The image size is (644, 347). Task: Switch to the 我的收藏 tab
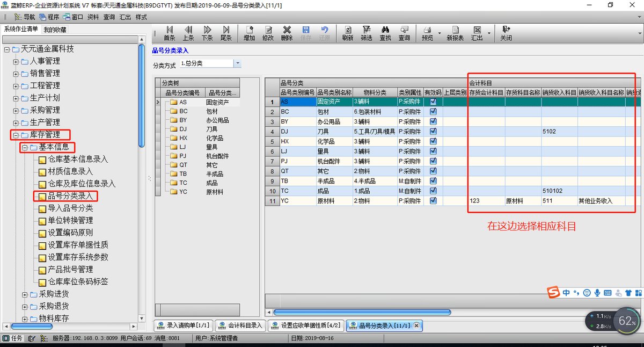pyautogui.click(x=55, y=30)
